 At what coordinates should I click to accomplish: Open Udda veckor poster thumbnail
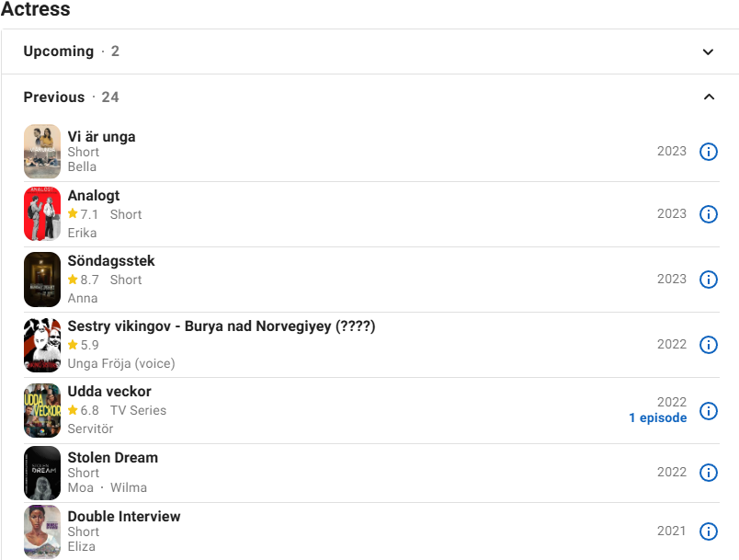point(42,410)
